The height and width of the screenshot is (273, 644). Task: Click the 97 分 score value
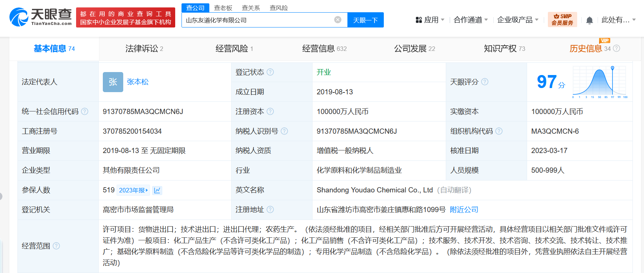(x=551, y=82)
